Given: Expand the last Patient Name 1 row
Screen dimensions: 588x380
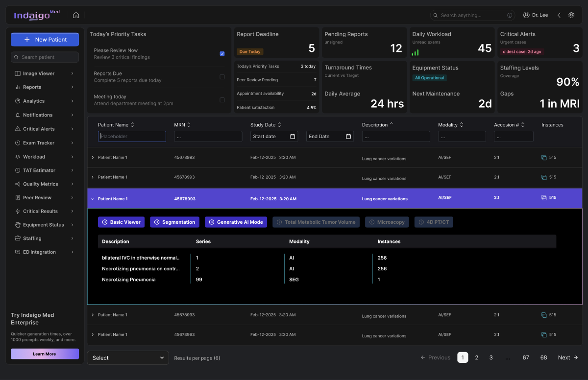Looking at the screenshot, I should [93, 335].
